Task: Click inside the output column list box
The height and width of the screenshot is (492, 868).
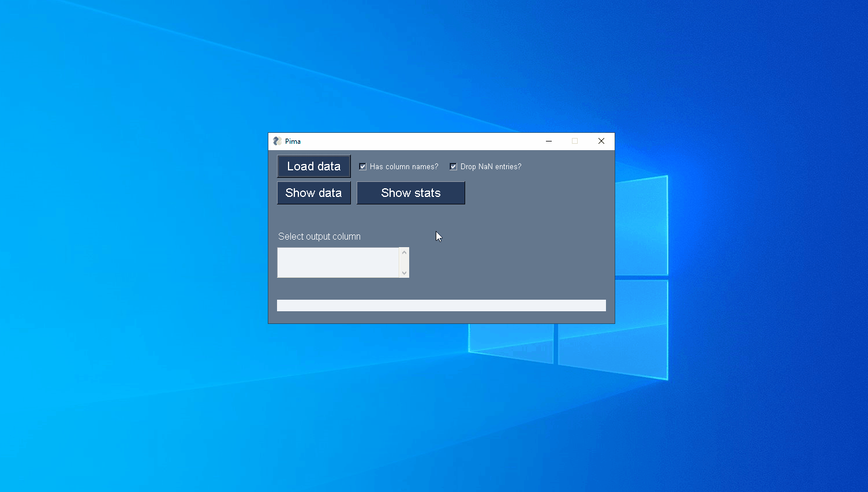Action: (338, 263)
